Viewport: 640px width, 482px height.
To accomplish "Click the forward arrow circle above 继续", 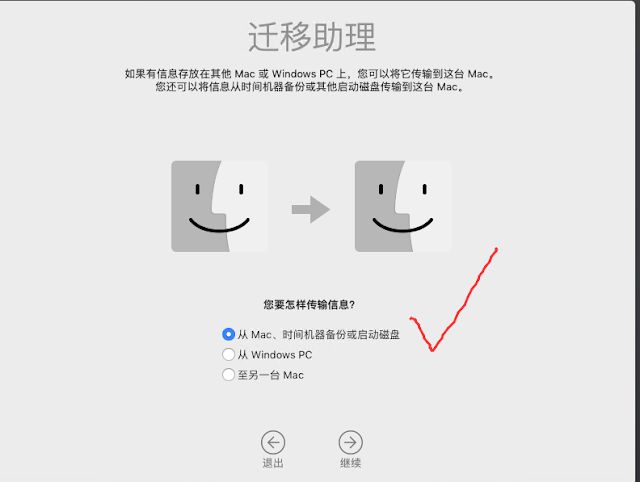I will pos(350,442).
